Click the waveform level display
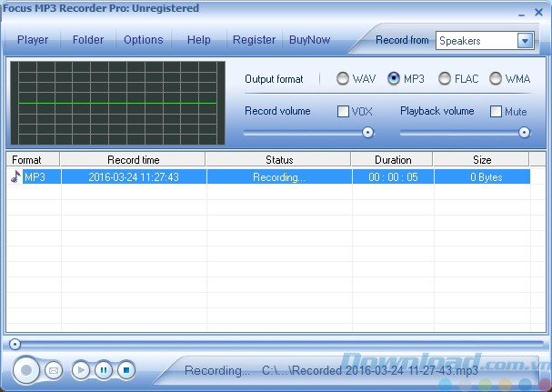Image resolution: width=552 pixels, height=392 pixels. coord(117,103)
